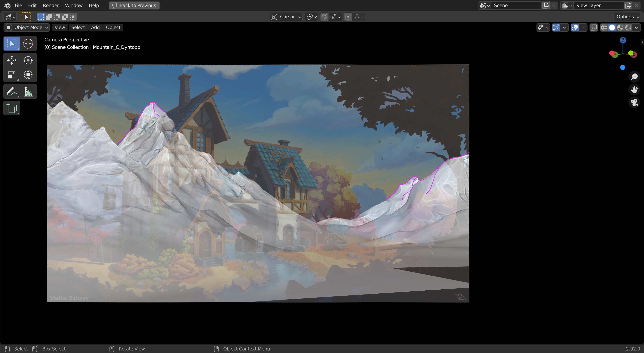Select the Rotate tool
The height and width of the screenshot is (353, 644).
(28, 60)
